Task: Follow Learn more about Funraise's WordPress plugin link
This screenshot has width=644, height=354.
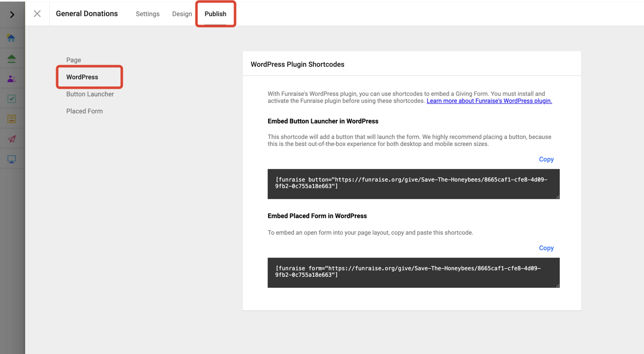Action: click(489, 101)
